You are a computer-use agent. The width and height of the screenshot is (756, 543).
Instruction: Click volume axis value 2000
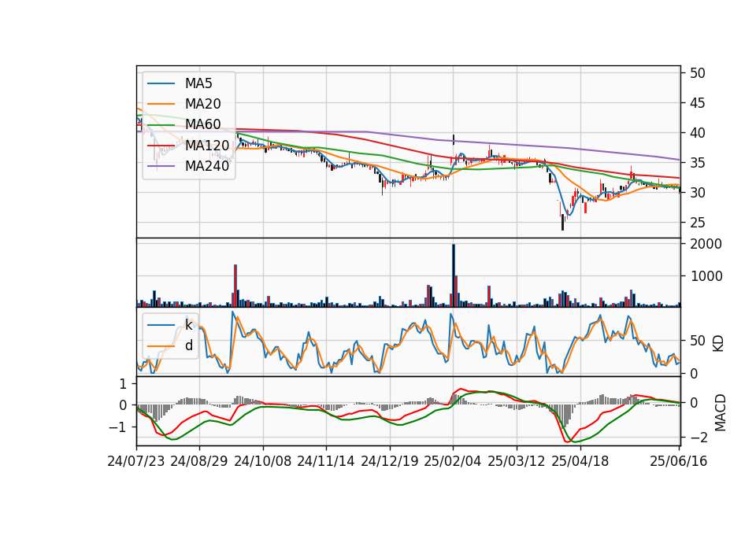pyautogui.click(x=706, y=244)
